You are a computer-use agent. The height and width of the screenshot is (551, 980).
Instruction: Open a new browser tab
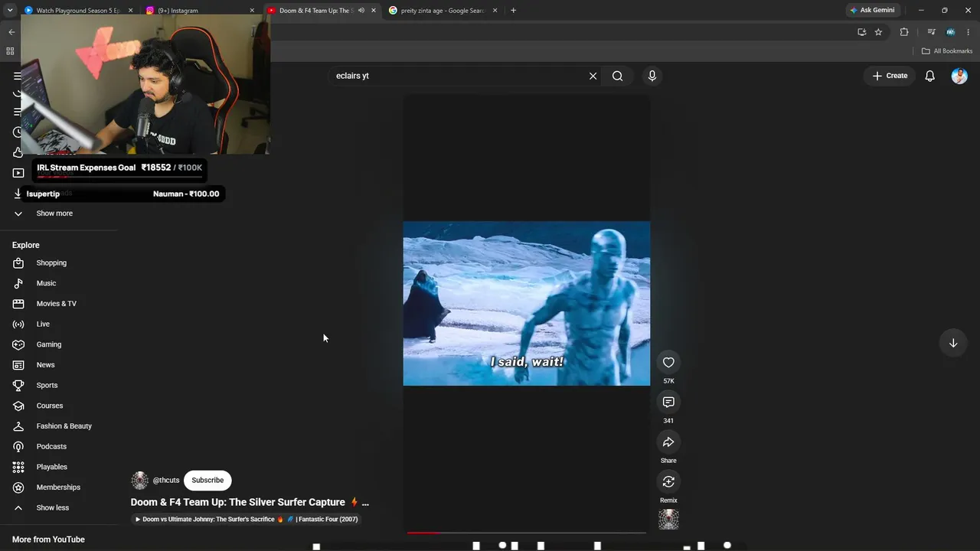(513, 11)
